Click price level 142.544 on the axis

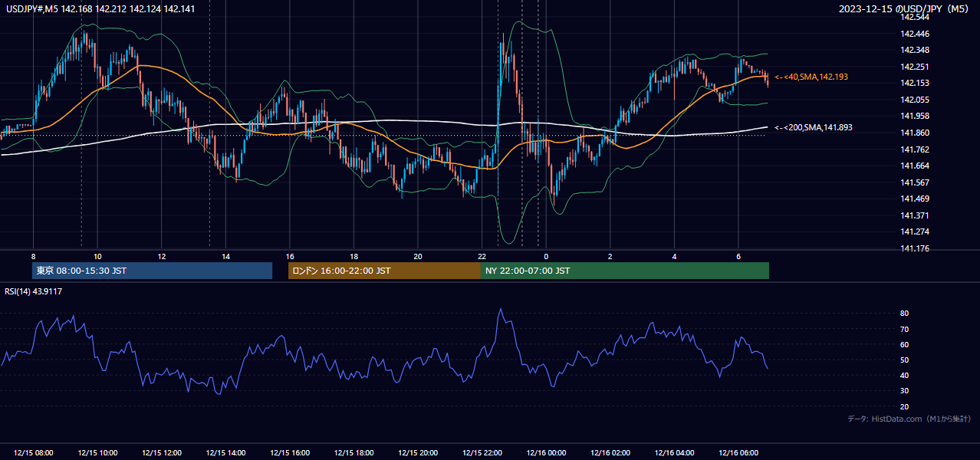[915, 17]
